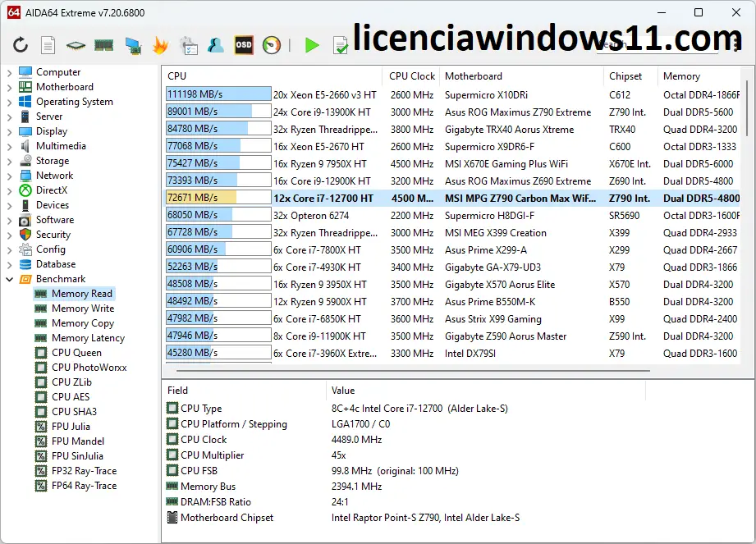The height and width of the screenshot is (544, 756).
Task: Click the 45280 MB/s result bar
Action: [218, 353]
